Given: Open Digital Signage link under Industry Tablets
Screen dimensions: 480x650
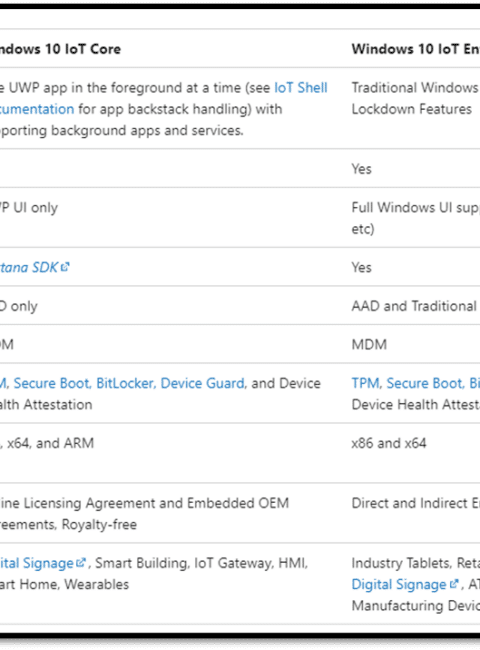Looking at the screenshot, I should point(399,585).
